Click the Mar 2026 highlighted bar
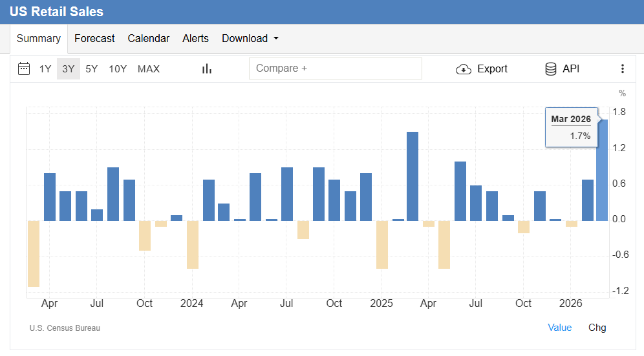644x356 pixels. click(x=602, y=171)
